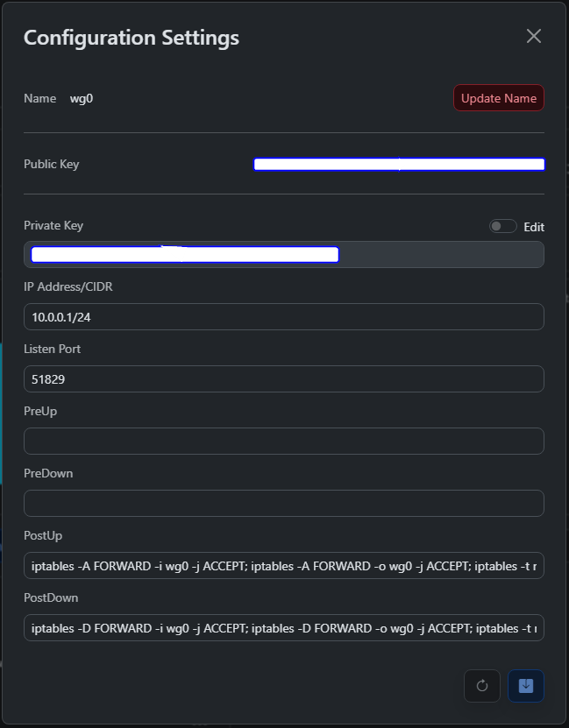Select the empty PreUp input field
Image resolution: width=569 pixels, height=728 pixels.
tap(283, 442)
